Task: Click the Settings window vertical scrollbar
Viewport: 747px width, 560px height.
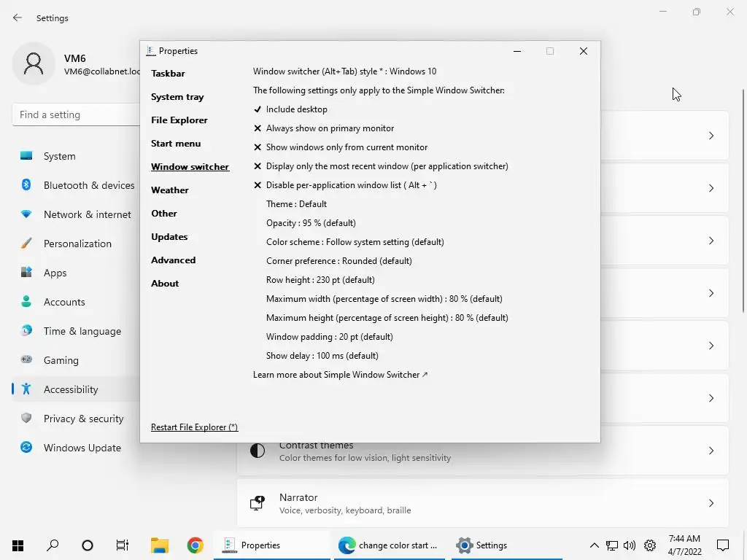Action: pos(743,201)
